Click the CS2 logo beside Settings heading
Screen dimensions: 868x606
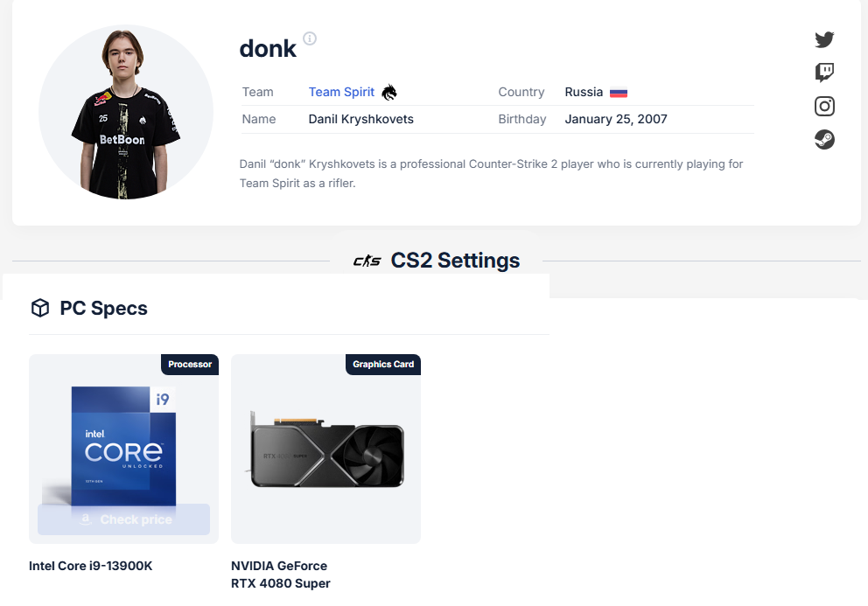[x=367, y=261]
